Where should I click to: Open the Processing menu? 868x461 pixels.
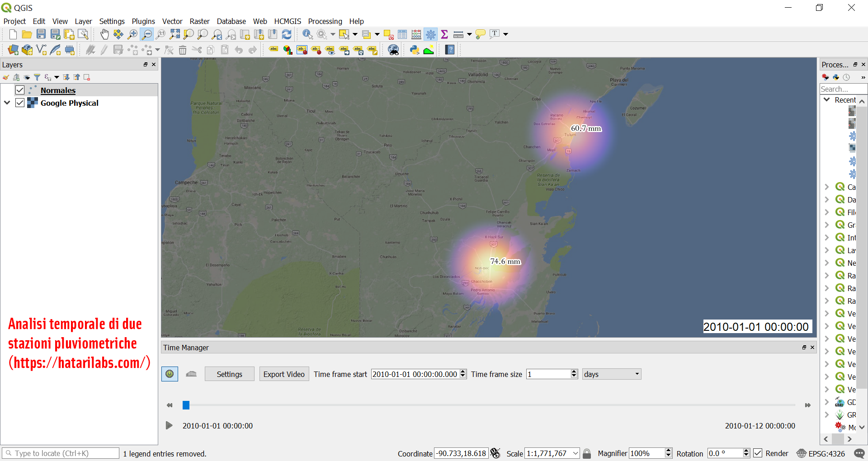pyautogui.click(x=325, y=21)
